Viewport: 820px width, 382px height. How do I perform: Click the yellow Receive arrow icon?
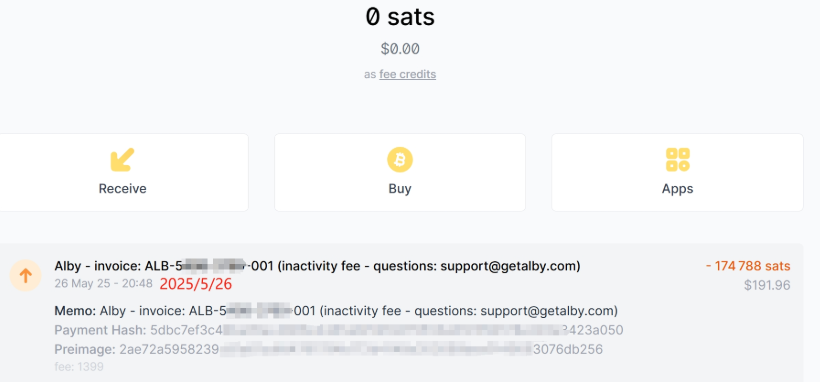(x=122, y=160)
